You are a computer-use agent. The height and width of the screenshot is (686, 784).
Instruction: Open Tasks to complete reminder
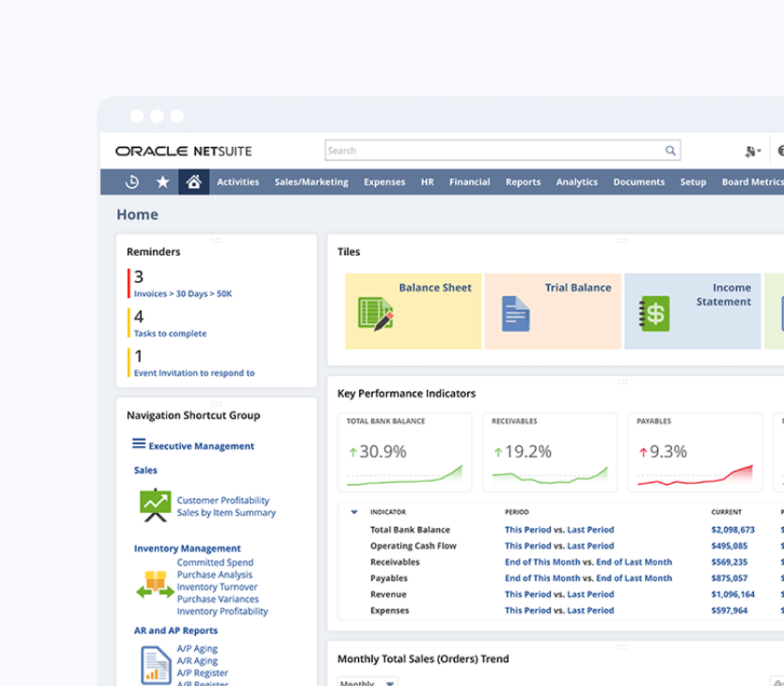pyautogui.click(x=170, y=334)
